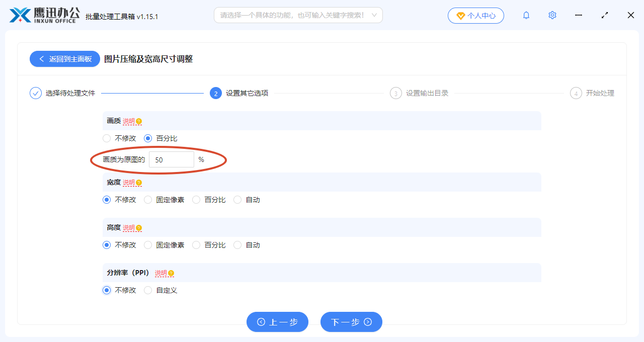The height and width of the screenshot is (342, 644).
Task: Click step 4 circle icon
Action: [576, 93]
